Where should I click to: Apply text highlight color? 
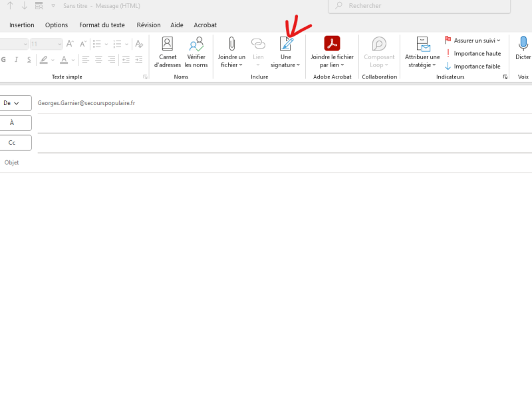click(44, 60)
